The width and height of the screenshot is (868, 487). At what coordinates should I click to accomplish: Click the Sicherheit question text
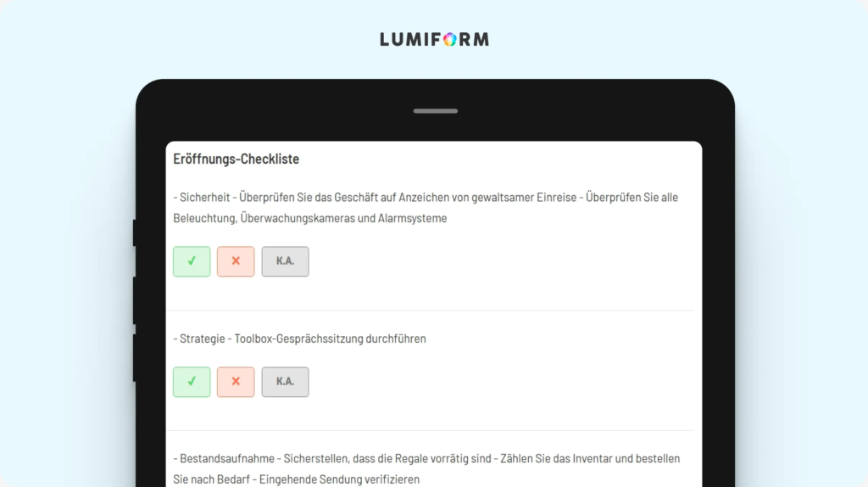point(426,208)
